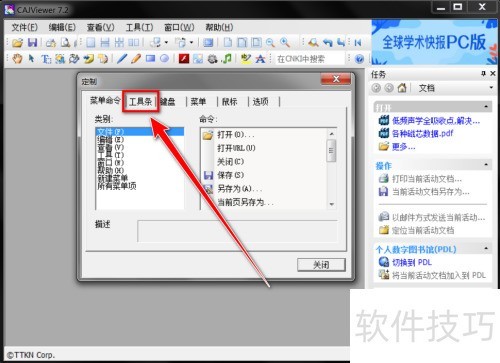The image size is (500, 363).
Task: Switch to the 选项 tab
Action: [260, 102]
